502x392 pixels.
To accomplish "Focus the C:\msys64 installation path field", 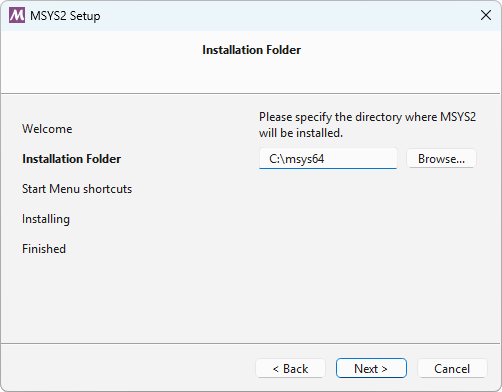I will (328, 158).
